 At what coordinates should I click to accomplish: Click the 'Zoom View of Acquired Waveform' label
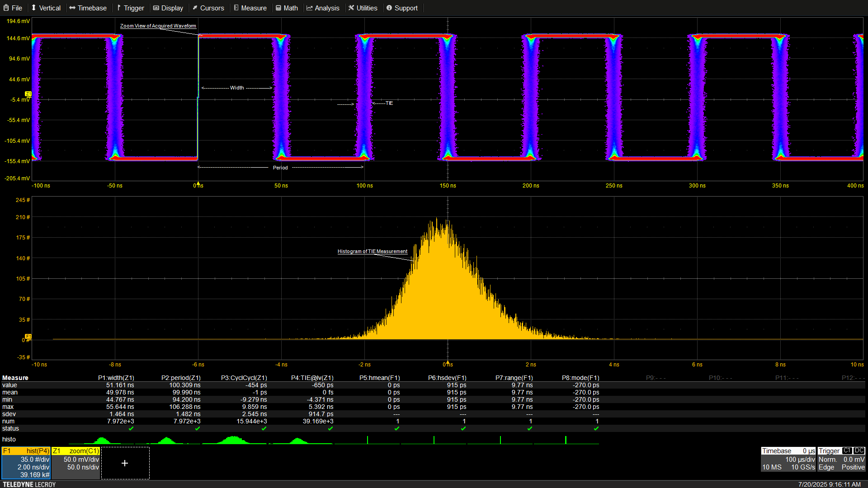(158, 26)
